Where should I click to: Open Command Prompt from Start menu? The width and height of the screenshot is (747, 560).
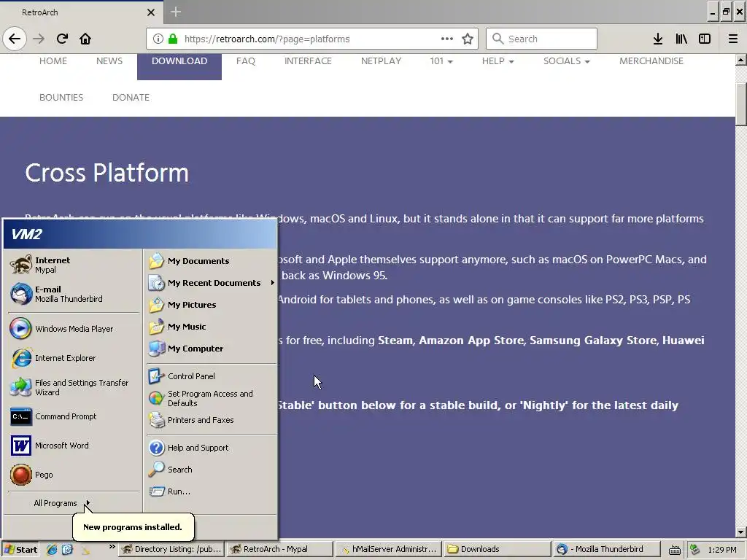pyautogui.click(x=74, y=416)
